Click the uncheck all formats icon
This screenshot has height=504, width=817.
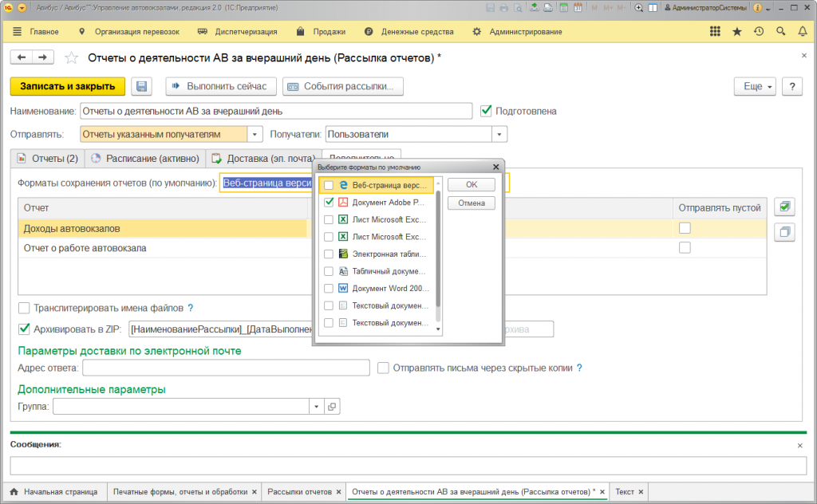pyautogui.click(x=784, y=232)
